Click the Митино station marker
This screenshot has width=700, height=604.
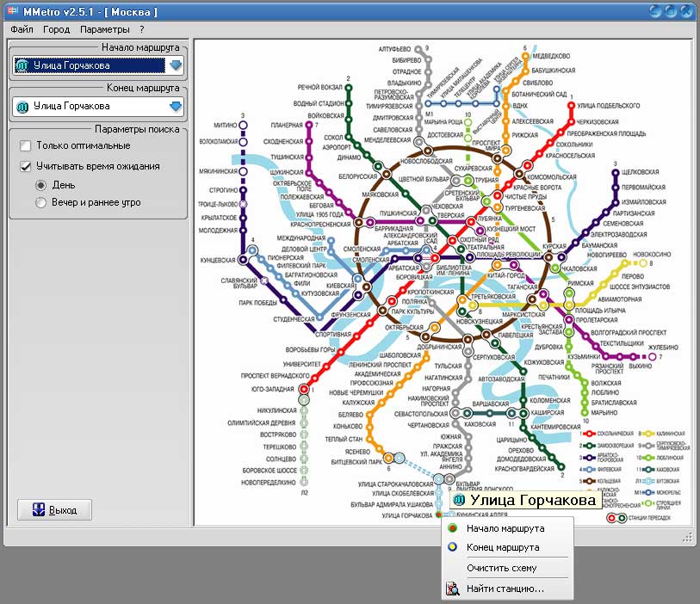pyautogui.click(x=243, y=126)
